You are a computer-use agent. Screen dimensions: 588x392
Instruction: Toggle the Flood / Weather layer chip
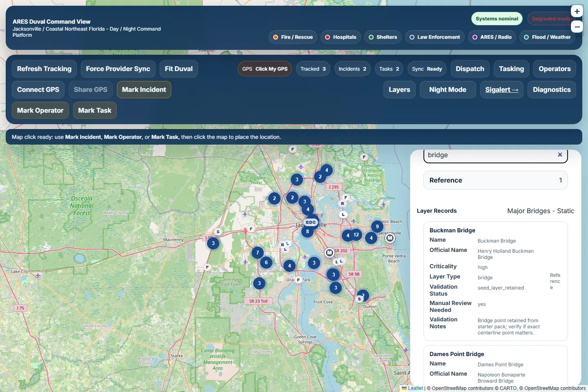tap(547, 37)
